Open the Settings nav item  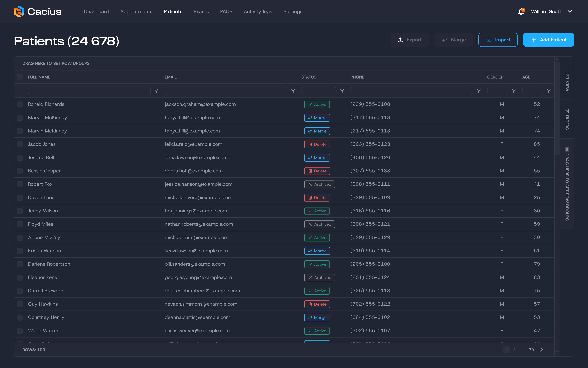click(293, 11)
